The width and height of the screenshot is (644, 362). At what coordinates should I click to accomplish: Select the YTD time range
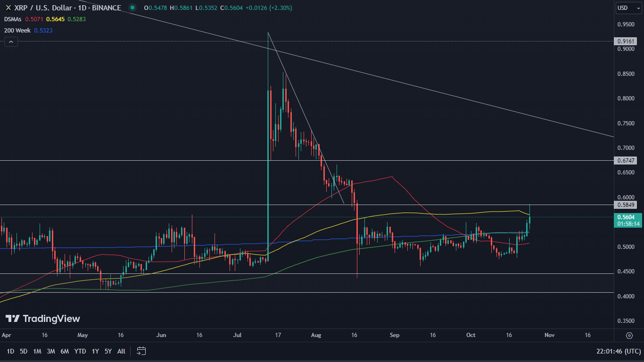(x=80, y=351)
